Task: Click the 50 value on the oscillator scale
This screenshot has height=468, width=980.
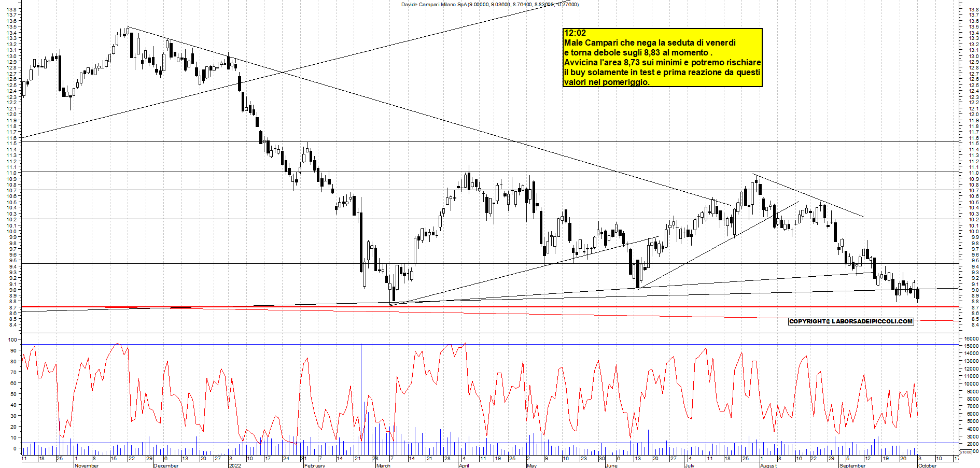Action: [13, 394]
